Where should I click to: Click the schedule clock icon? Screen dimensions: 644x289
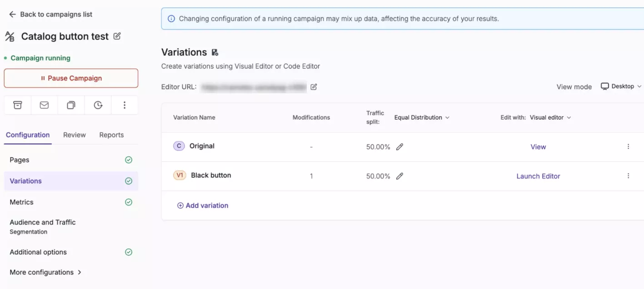coord(98,105)
